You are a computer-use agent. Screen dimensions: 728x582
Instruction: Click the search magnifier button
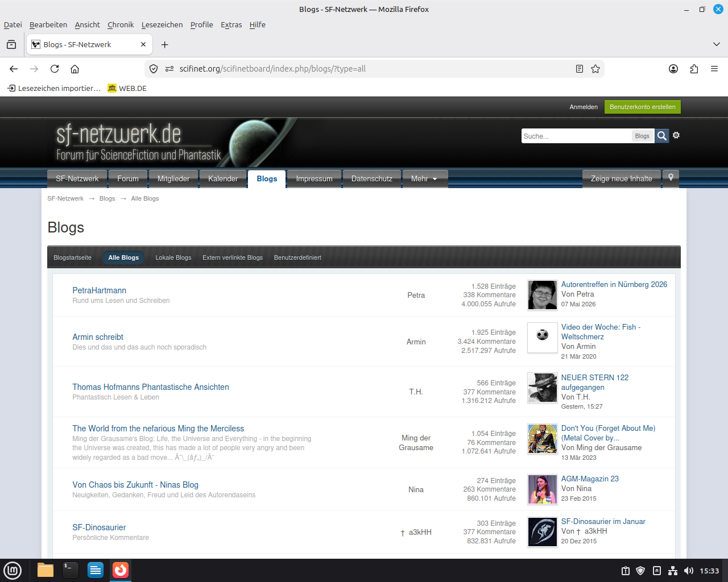click(662, 136)
